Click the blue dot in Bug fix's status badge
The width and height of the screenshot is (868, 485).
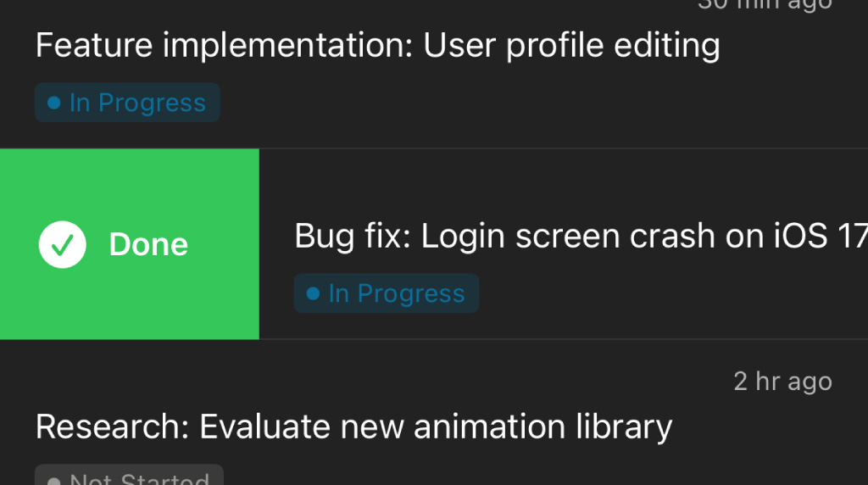point(313,293)
